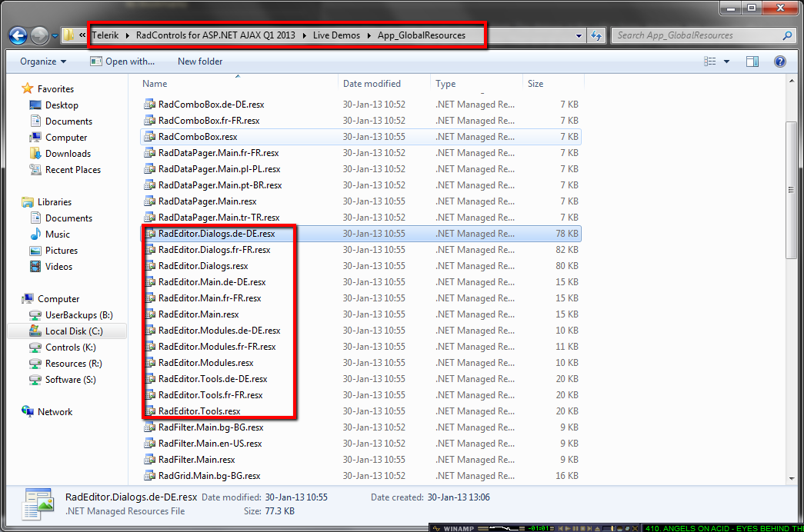Screen dimensions: 804x532
Task: Open the view options dropdown arrow
Action: pyautogui.click(x=726, y=62)
